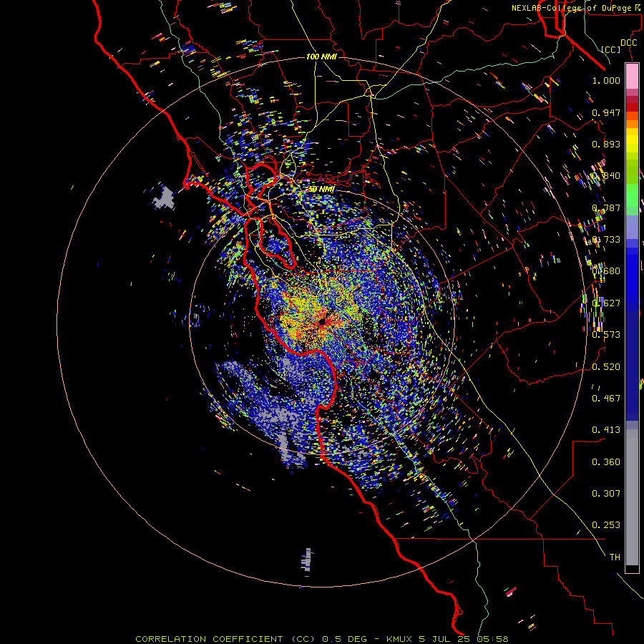Click the 0.467 scale value
The image size is (644, 644).
tap(606, 398)
